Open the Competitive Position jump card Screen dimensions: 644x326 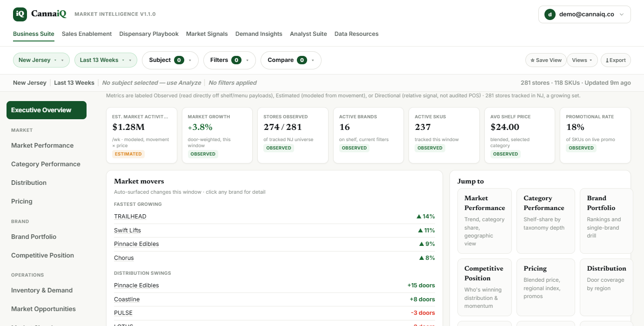coord(484,287)
